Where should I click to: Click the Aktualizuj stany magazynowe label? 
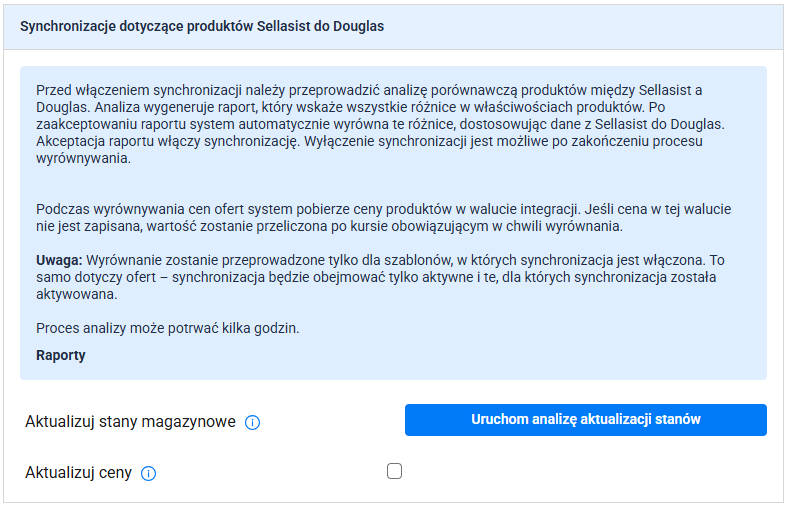coord(130,422)
